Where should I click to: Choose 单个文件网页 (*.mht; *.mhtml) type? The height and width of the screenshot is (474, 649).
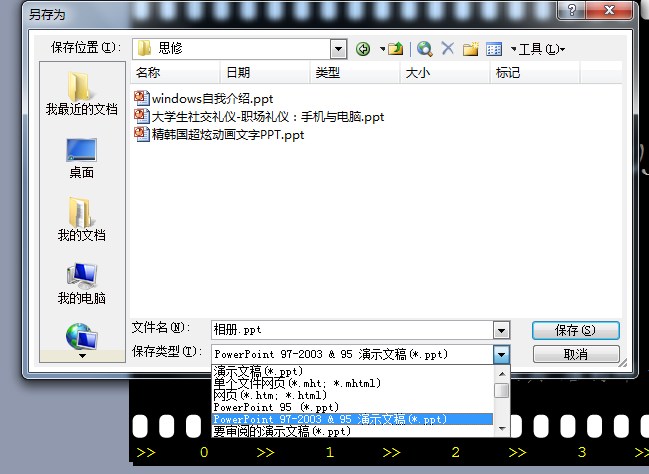coord(353,383)
